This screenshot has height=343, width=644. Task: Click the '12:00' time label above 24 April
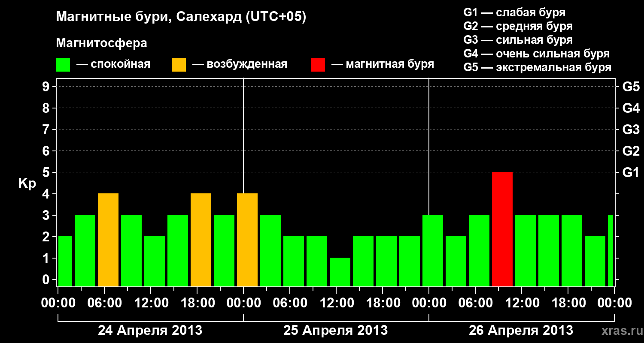pos(151,303)
